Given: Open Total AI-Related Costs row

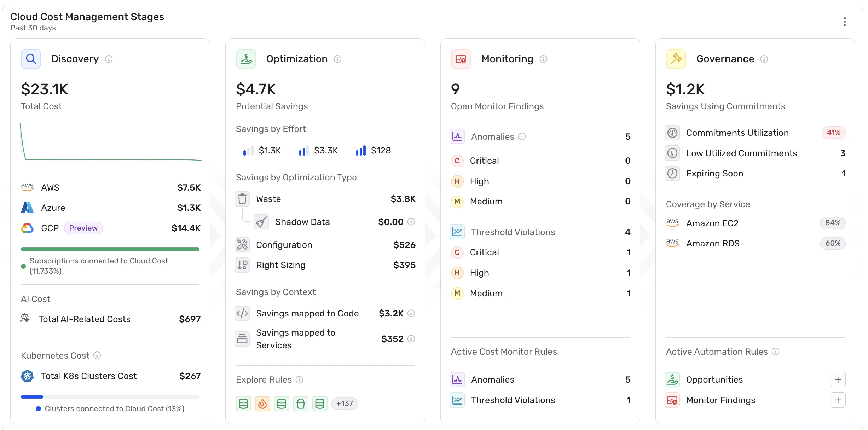Looking at the screenshot, I should coord(110,319).
